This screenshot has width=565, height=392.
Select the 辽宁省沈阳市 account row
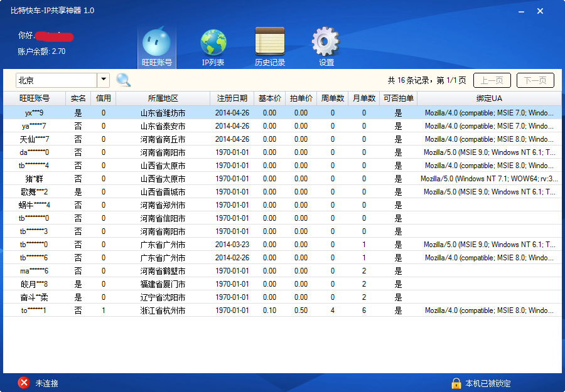(x=282, y=297)
